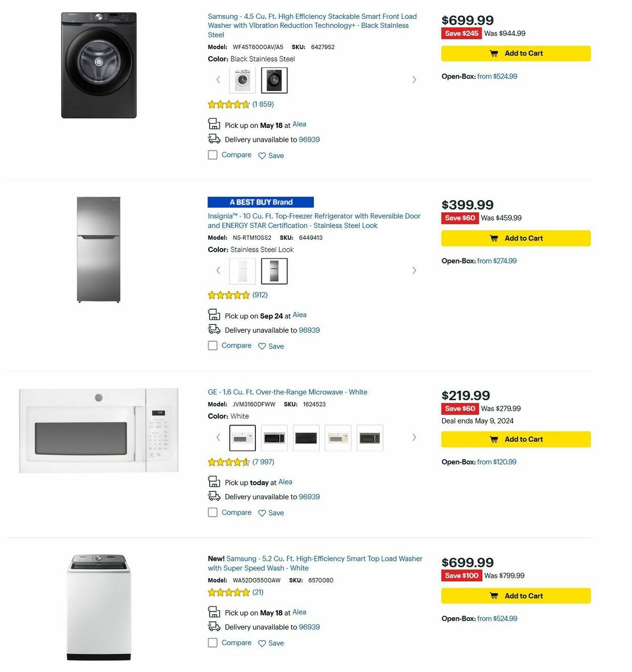Click the cart icon inside the GE microwave Add to Cart button
The height and width of the screenshot is (672, 632).
(494, 439)
